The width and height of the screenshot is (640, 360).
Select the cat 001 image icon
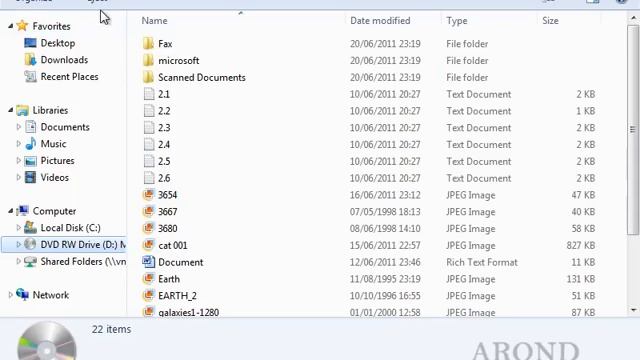[149, 245]
